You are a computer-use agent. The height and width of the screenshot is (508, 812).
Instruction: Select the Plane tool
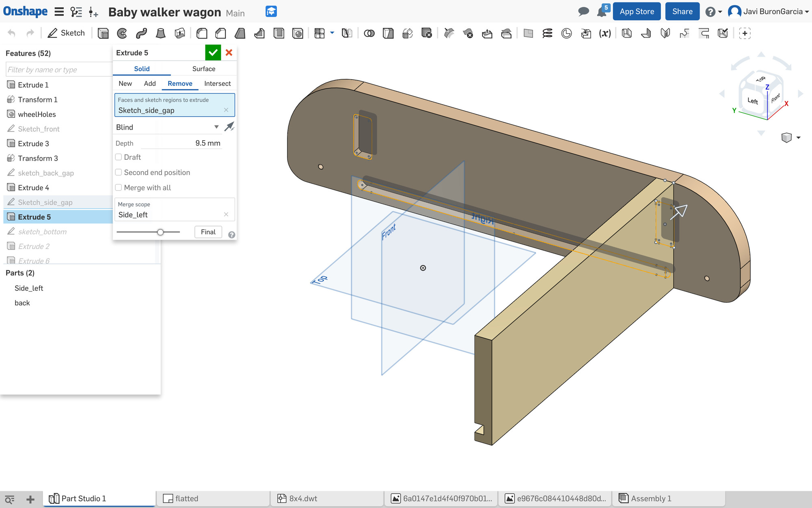coord(528,33)
